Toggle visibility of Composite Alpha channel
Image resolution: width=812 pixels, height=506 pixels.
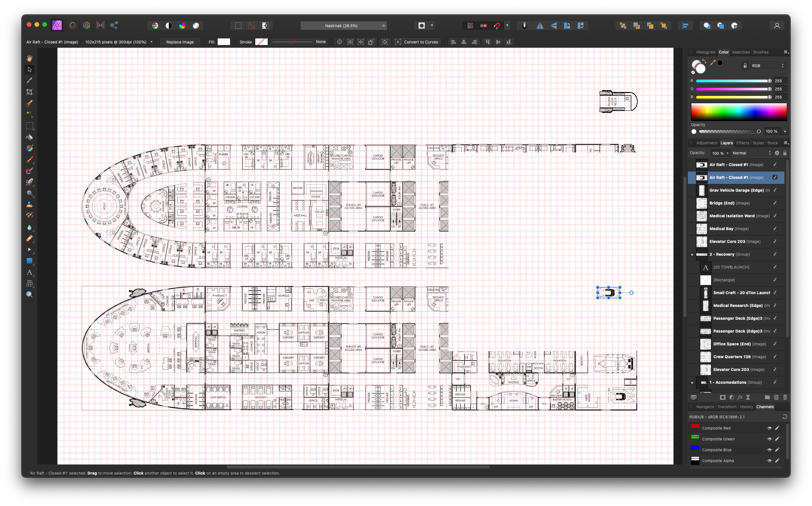(x=769, y=461)
